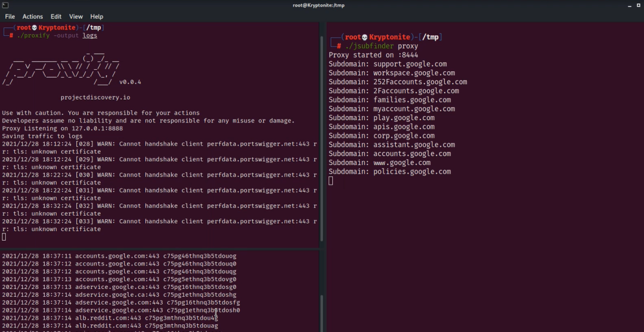Click the cursor in the right terminal pane
Screen dimensions: 644x332
(330, 180)
